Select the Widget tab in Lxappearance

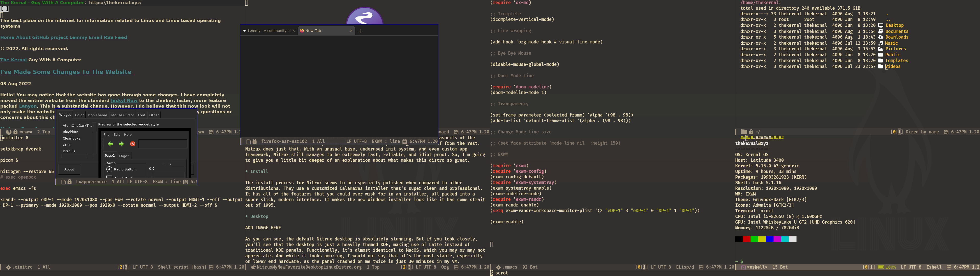point(65,115)
